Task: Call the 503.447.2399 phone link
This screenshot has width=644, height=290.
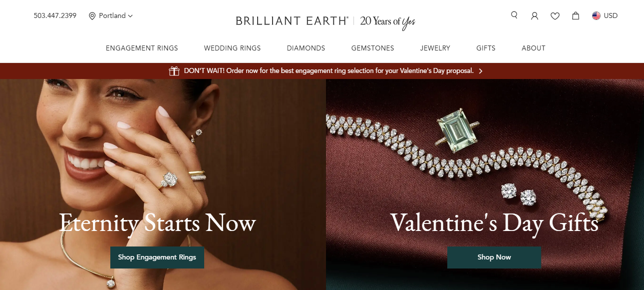Action: 55,15
